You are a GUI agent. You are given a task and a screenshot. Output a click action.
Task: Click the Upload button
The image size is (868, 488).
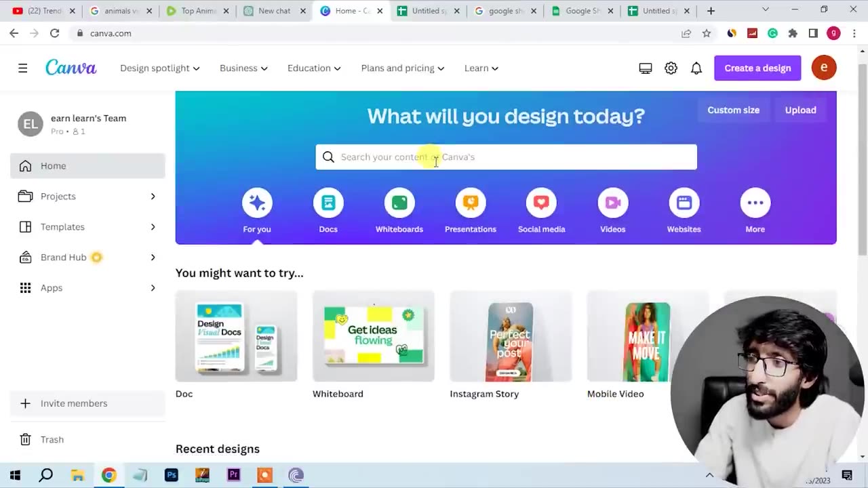(800, 110)
